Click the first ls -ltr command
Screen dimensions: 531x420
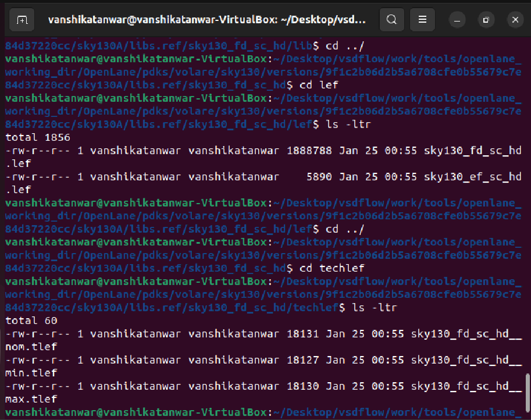349,124
